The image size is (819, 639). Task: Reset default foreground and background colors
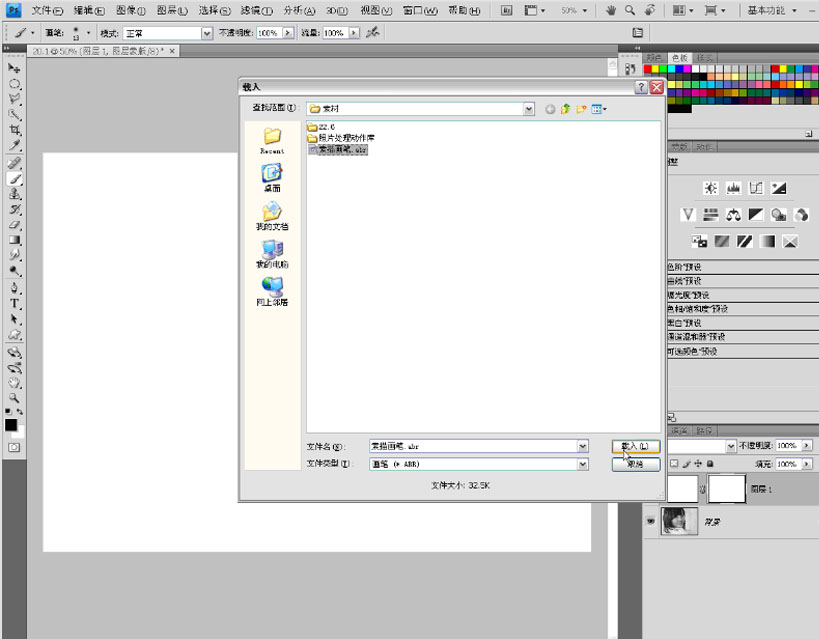pos(8,412)
